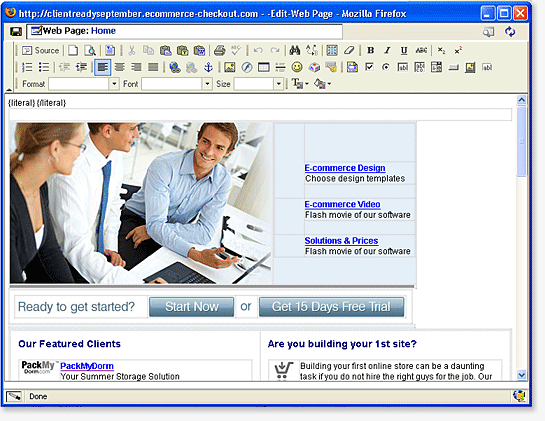Click the Undo arrow
The height and width of the screenshot is (421, 545).
point(258,51)
